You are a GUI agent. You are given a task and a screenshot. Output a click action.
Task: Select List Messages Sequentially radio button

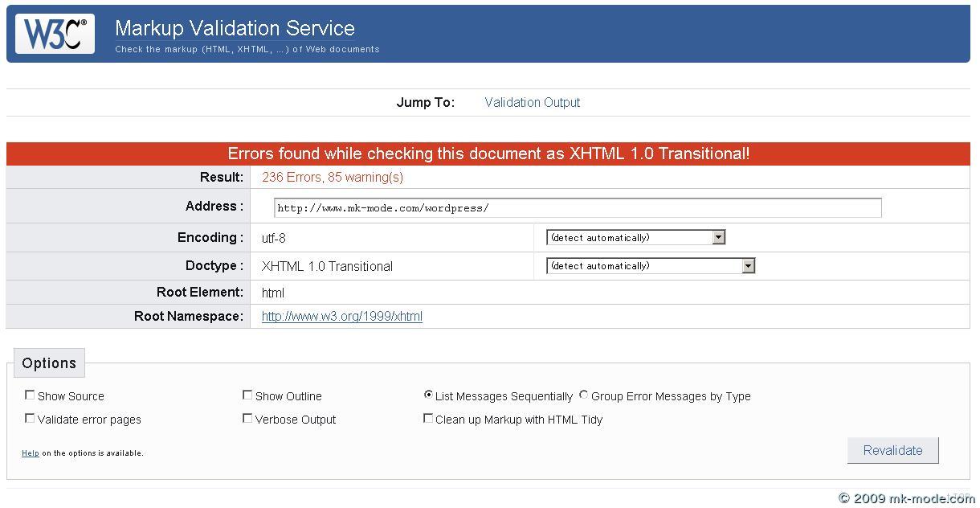tap(428, 395)
